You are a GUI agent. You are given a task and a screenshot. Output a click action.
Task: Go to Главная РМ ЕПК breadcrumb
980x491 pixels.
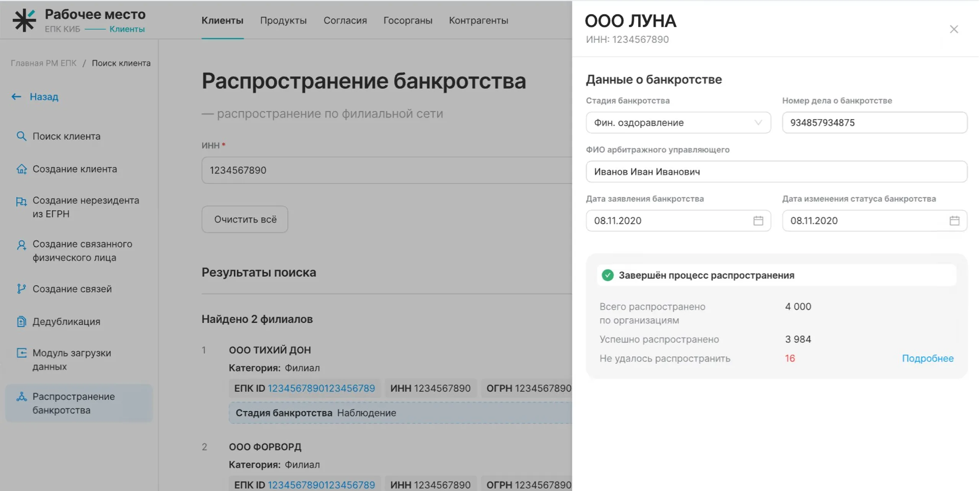[44, 63]
